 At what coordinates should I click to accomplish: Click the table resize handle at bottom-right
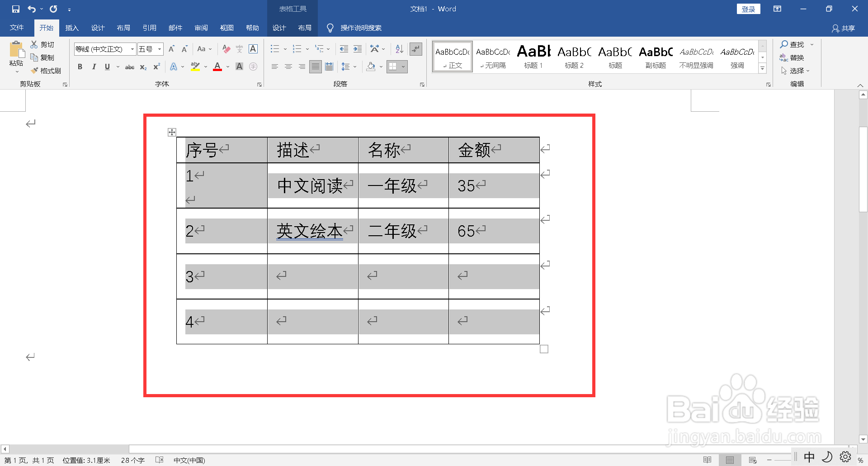pyautogui.click(x=544, y=349)
